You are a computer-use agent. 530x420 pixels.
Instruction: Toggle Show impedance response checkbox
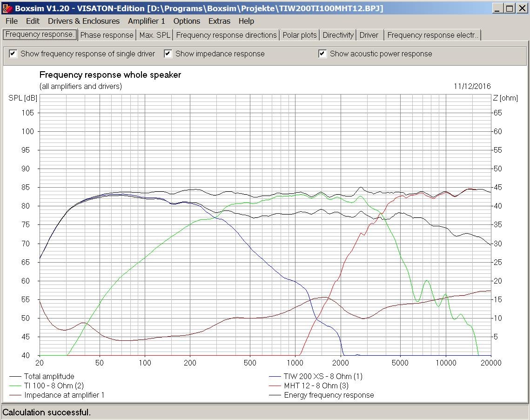(x=168, y=54)
